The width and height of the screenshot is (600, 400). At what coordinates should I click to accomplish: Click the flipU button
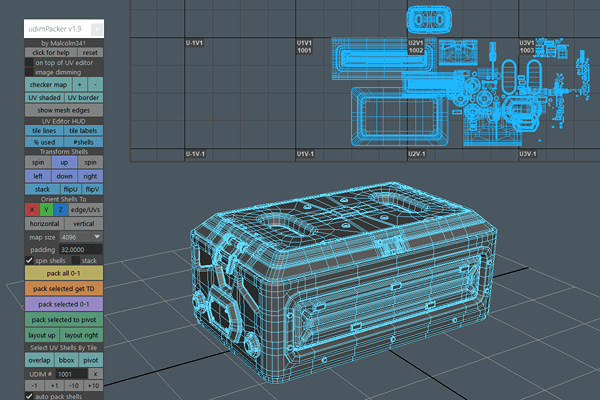pyautogui.click(x=71, y=188)
